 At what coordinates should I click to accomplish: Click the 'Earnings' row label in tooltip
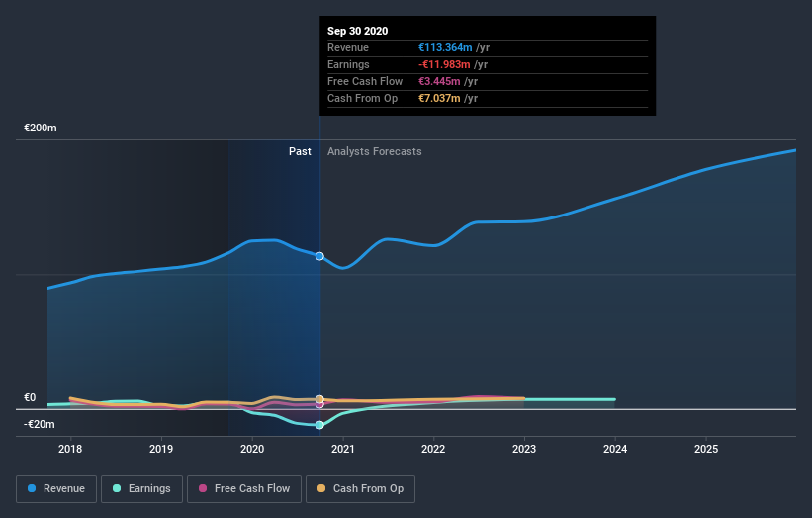tap(348, 64)
